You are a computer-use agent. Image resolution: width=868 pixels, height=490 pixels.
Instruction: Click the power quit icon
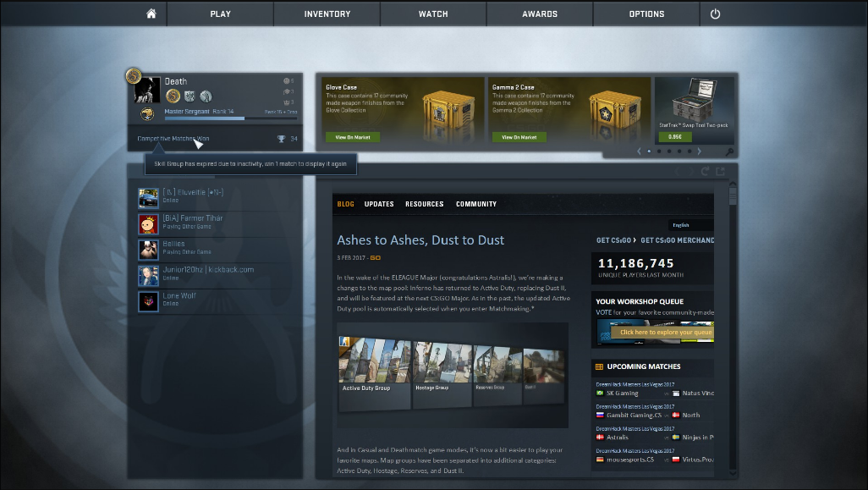[x=715, y=14]
